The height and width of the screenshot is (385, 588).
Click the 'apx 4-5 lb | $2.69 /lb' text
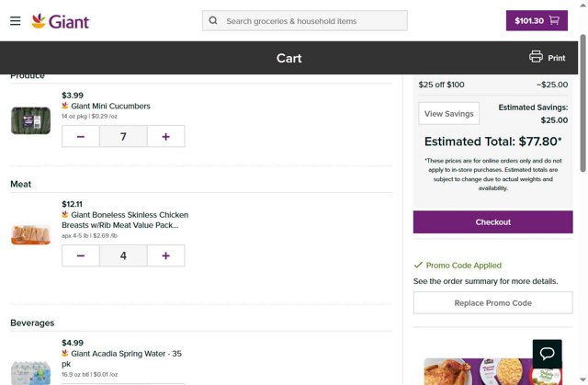pos(89,236)
